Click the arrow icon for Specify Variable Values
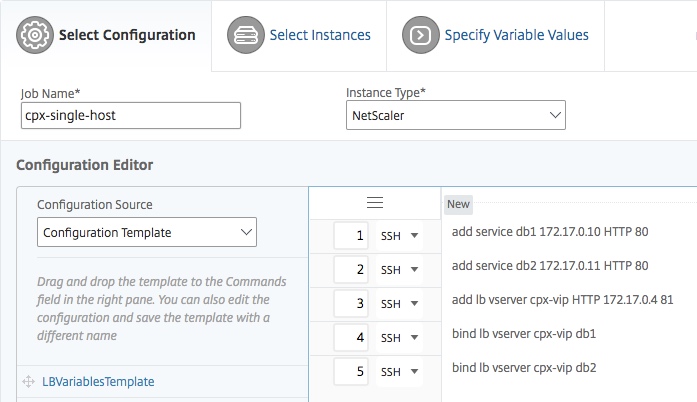 [x=421, y=35]
